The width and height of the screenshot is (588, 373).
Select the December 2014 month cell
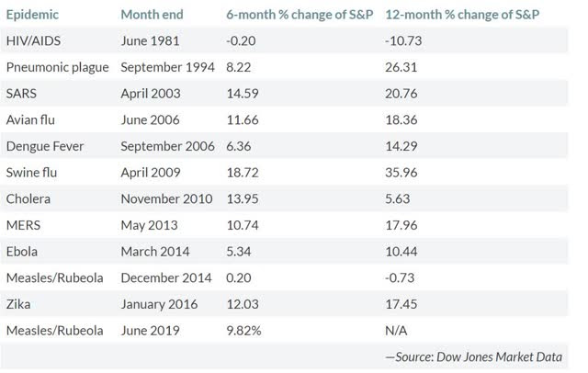[x=165, y=277]
